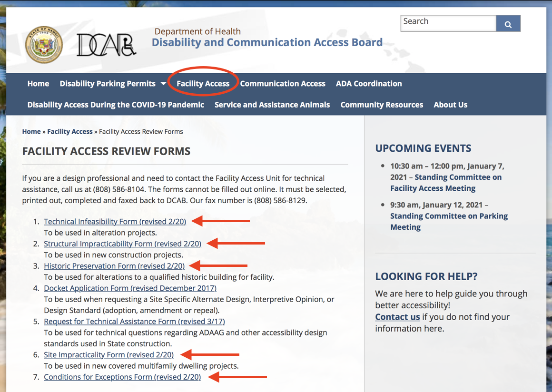The image size is (552, 392).
Task: Click About Us in the navigation
Action: click(x=450, y=105)
